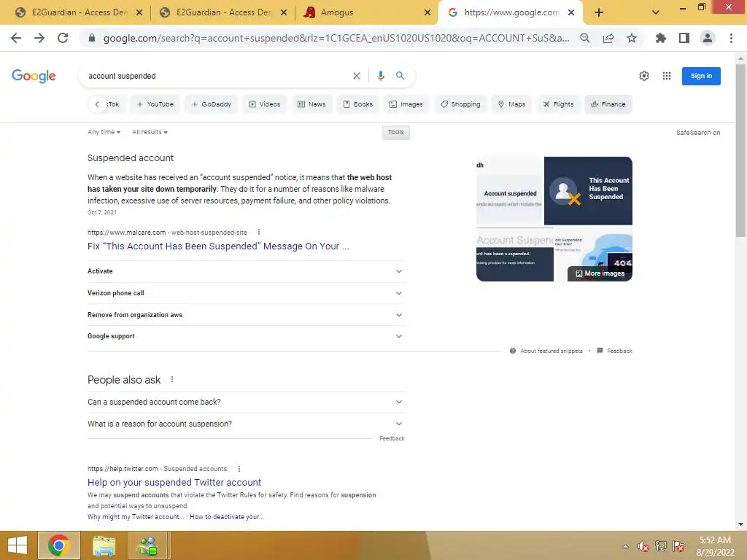
Task: Open 'Help on your suspended Twitter account' link
Action: tap(174, 483)
